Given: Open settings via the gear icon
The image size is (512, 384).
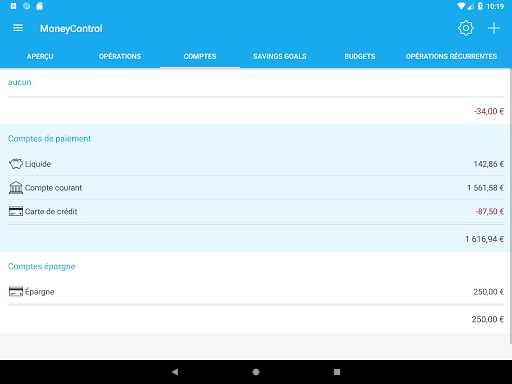Looking at the screenshot, I should 466,28.
